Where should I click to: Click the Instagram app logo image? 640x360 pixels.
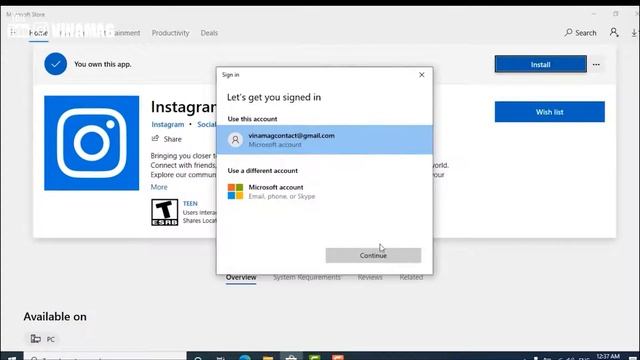[x=91, y=143]
